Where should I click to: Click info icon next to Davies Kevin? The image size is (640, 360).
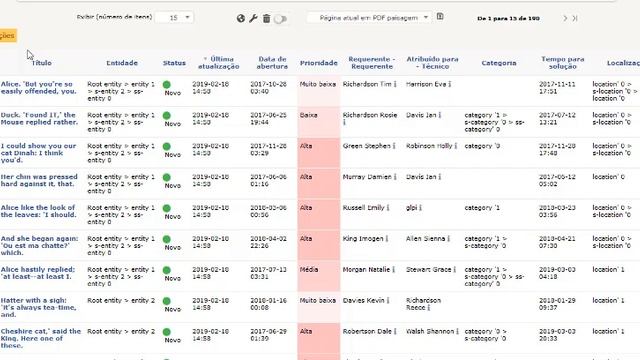coord(388,300)
